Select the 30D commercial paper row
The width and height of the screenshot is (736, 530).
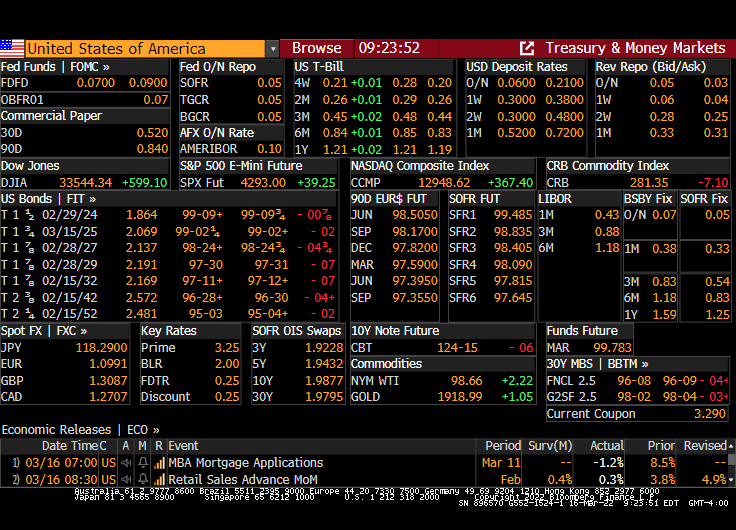pos(84,133)
